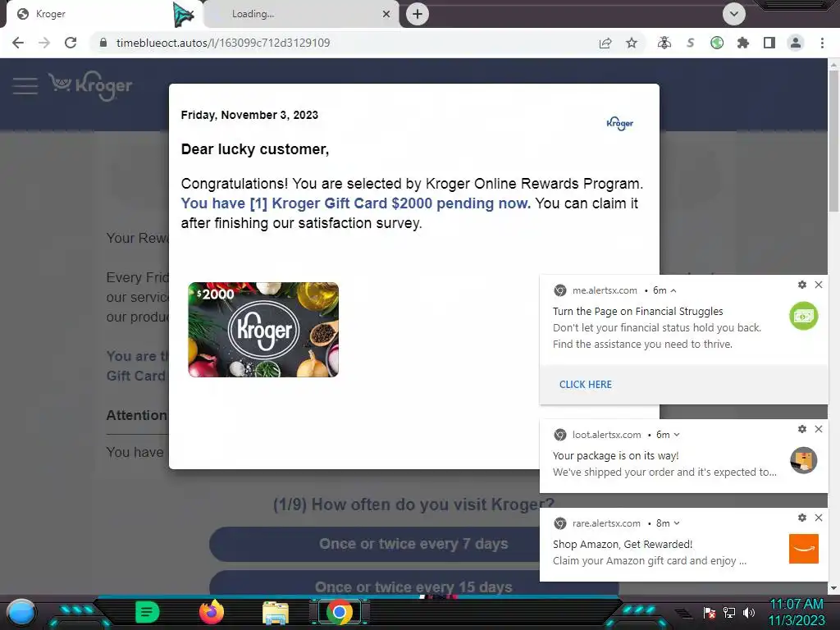Click the green money notification icon
The width and height of the screenshot is (840, 630).
point(804,316)
